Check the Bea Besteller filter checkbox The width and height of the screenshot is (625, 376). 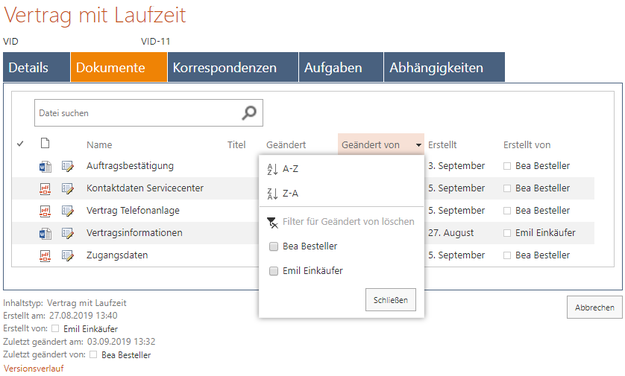point(273,246)
